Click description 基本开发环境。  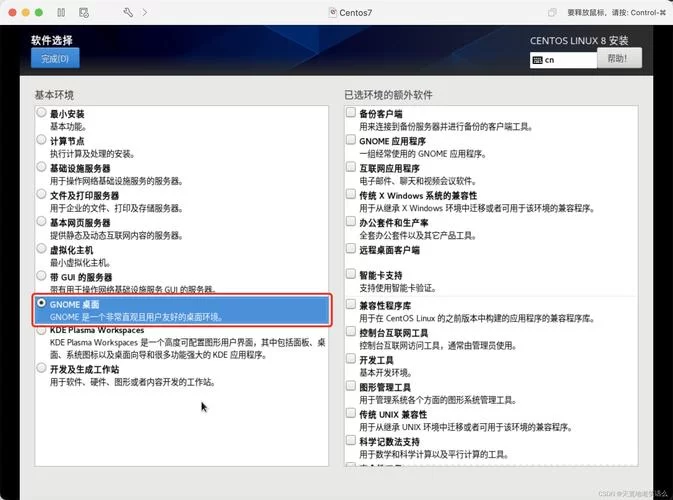pyautogui.click(x=386, y=373)
